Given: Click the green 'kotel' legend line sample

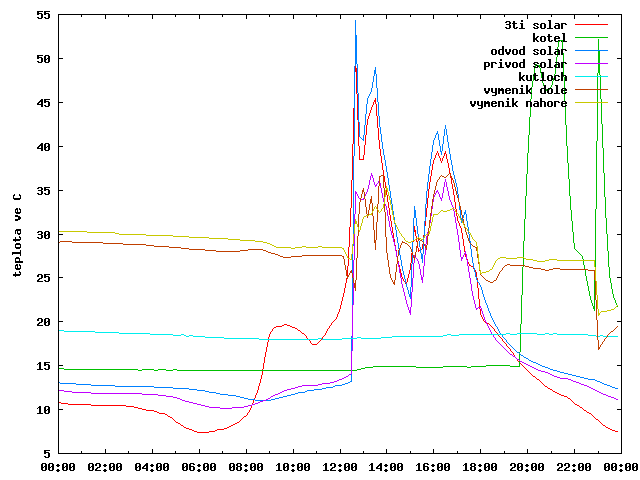Looking at the screenshot, I should [591, 38].
